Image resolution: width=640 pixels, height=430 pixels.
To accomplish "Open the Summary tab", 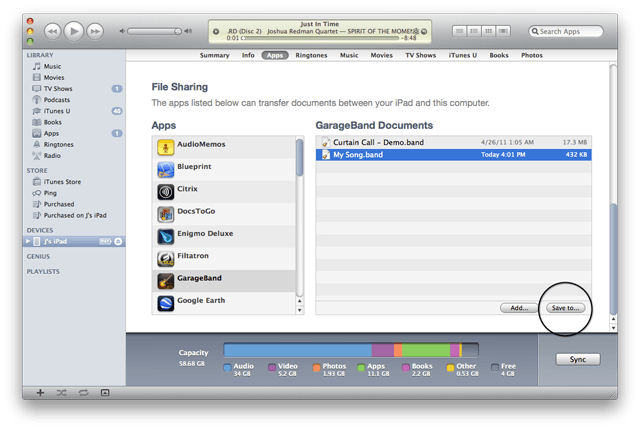I will tap(214, 55).
